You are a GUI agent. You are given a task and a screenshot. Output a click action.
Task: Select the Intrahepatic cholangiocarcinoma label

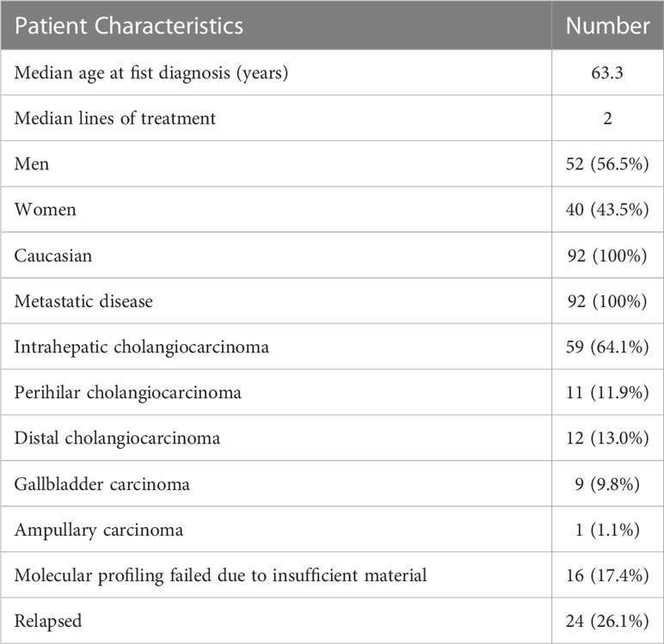[141, 347]
